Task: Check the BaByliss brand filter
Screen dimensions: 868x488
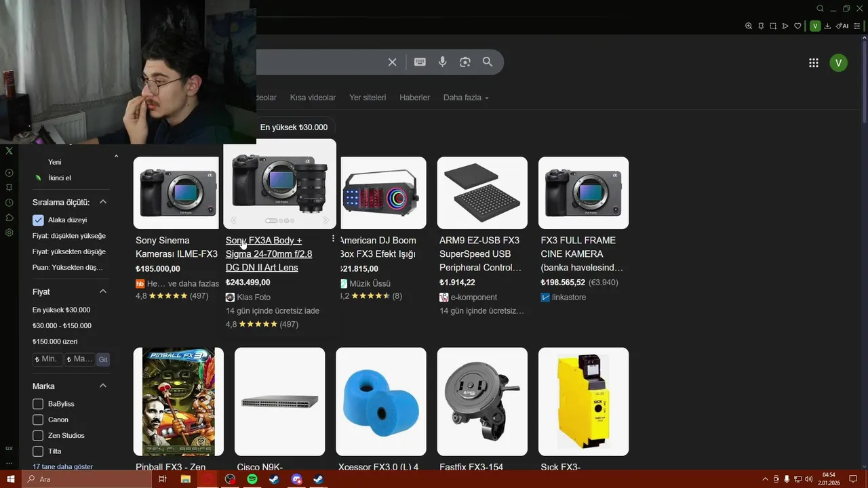Action: 38,404
